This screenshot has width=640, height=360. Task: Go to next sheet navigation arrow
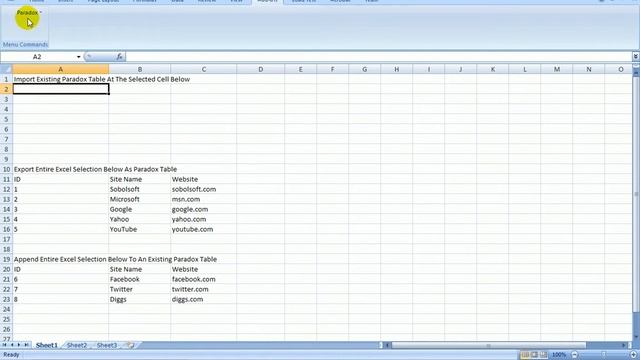click(x=19, y=345)
